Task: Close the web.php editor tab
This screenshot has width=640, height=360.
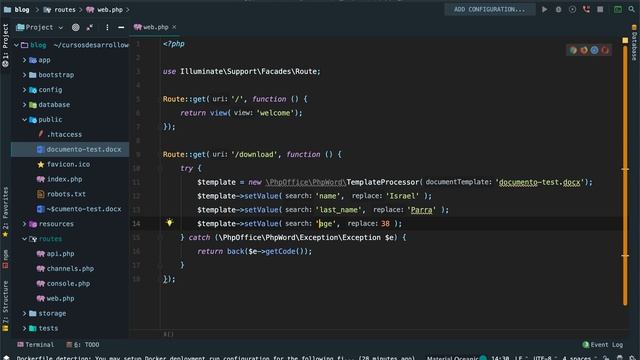Action: [x=174, y=27]
